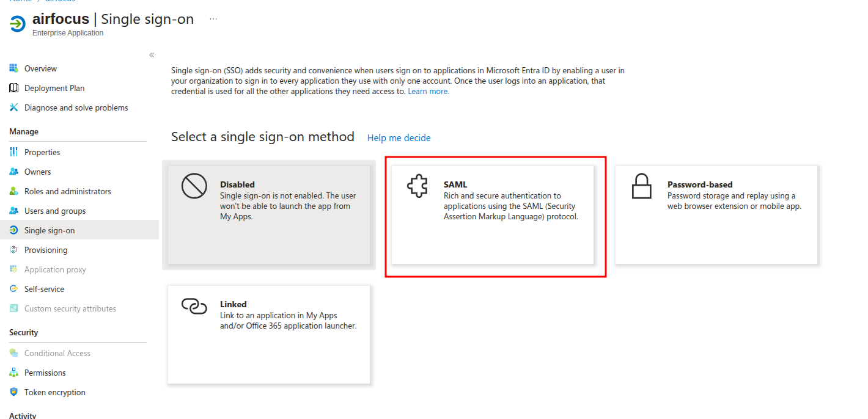
Task: Click the Activity section heading
Action: pos(23,415)
